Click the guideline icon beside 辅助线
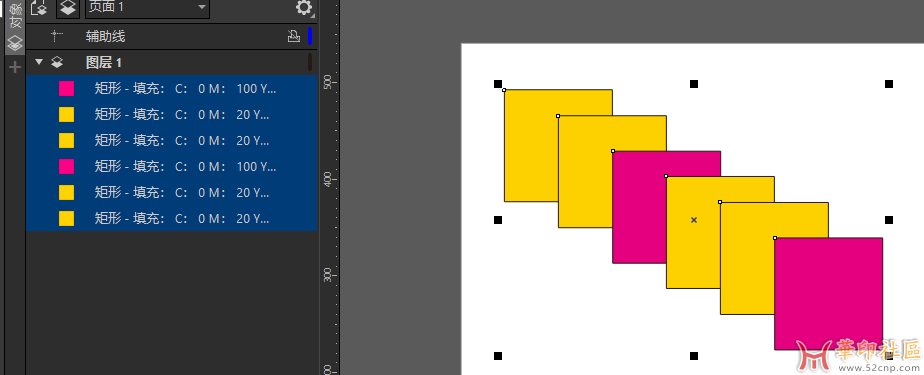The image size is (924, 375). [57, 37]
